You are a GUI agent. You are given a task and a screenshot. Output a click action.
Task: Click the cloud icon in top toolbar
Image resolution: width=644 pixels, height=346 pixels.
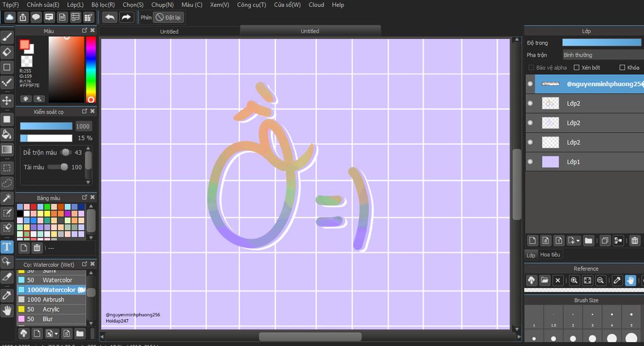[x=9, y=17]
